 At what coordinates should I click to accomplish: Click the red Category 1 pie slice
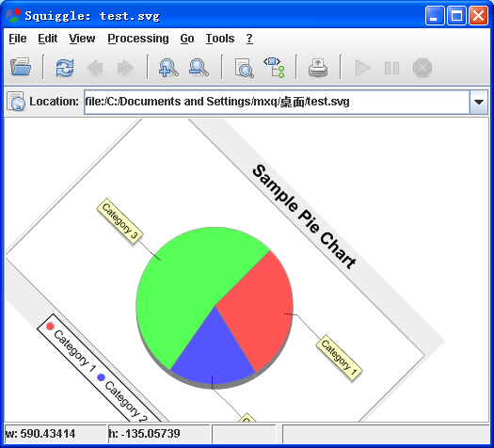[259, 311]
